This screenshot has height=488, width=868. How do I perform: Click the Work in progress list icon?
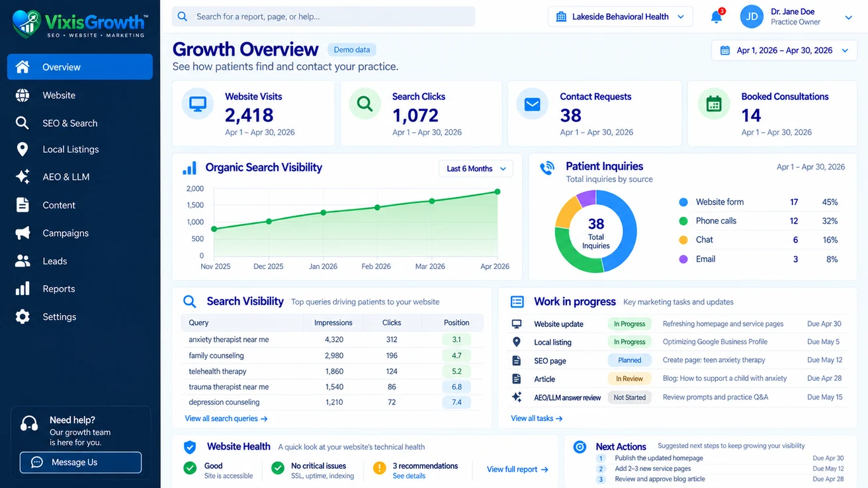pos(517,302)
